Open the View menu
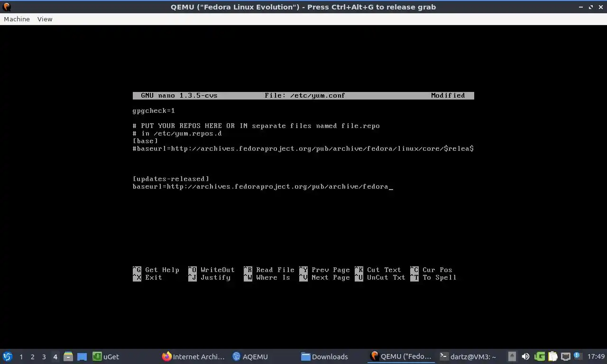This screenshot has height=364, width=607. click(45, 19)
